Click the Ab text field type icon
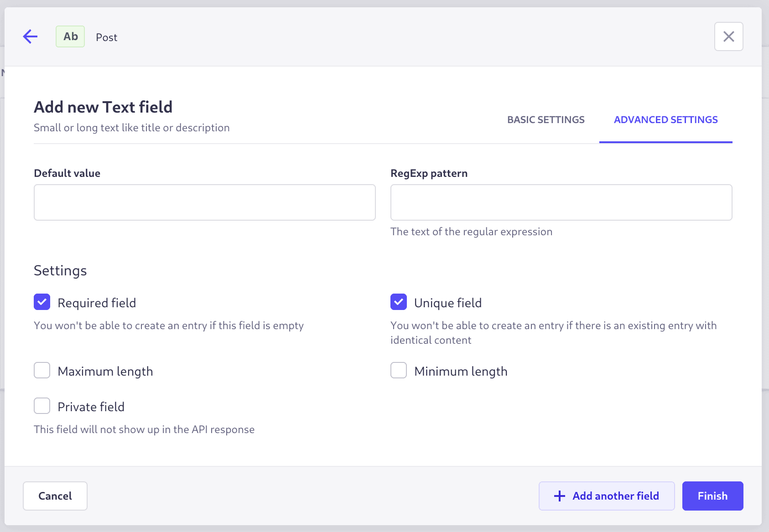This screenshot has height=532, width=769. (70, 36)
